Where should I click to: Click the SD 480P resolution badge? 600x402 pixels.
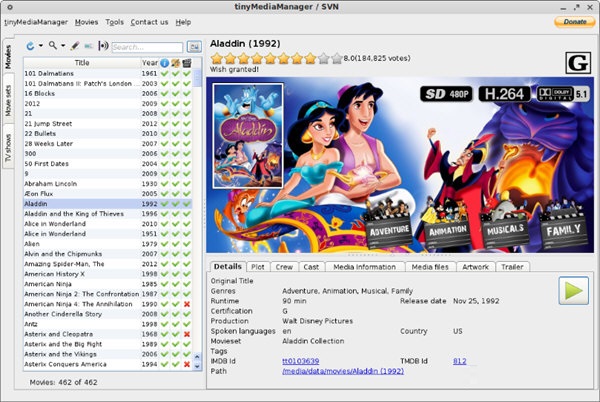click(x=446, y=94)
